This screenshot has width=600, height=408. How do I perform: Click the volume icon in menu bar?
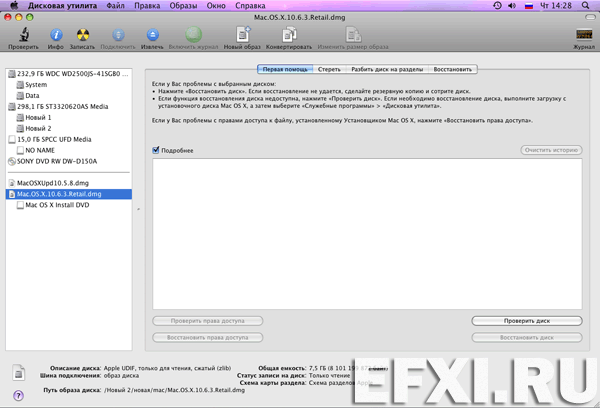(512, 5)
